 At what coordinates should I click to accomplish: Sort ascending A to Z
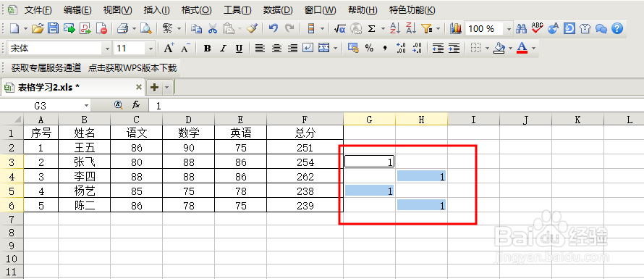(x=394, y=28)
